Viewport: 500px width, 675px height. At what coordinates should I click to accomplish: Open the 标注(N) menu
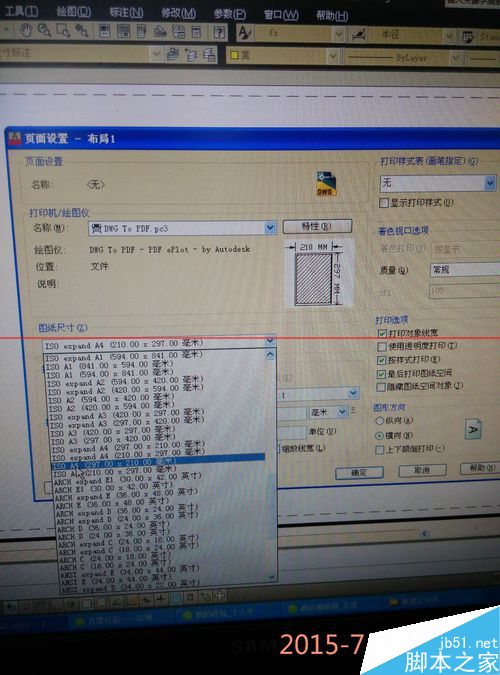point(126,12)
